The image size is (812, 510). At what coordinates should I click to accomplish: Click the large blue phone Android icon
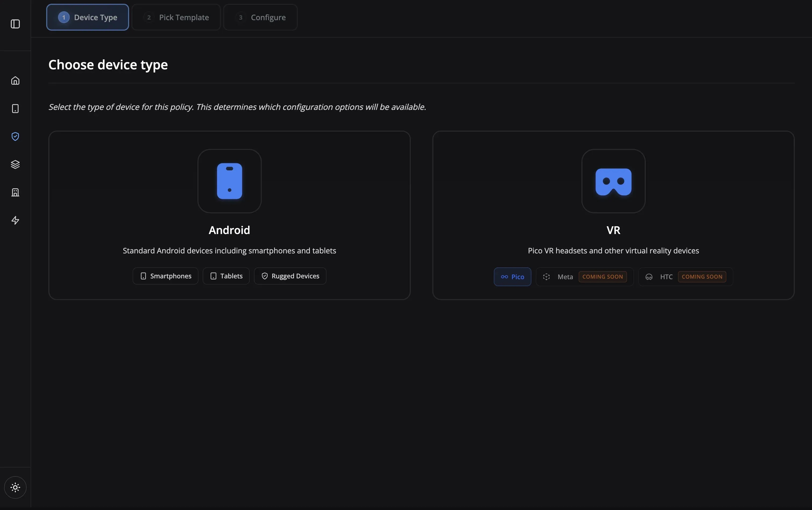[x=229, y=181]
